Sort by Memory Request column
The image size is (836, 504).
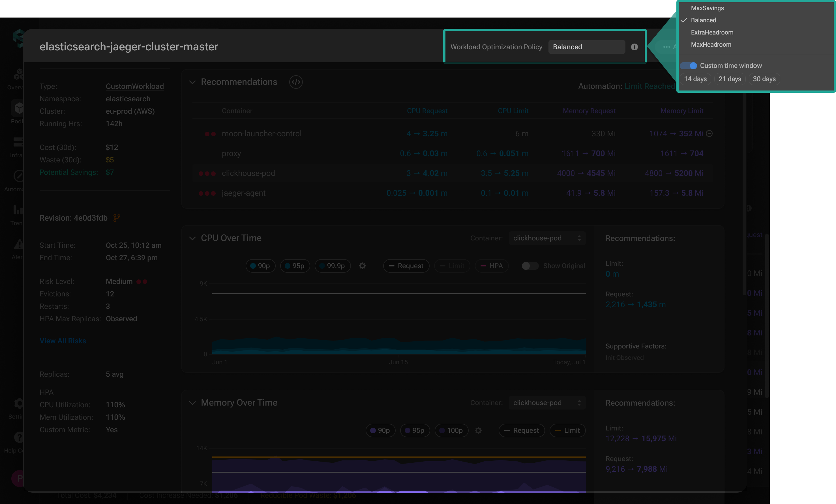[x=589, y=111]
